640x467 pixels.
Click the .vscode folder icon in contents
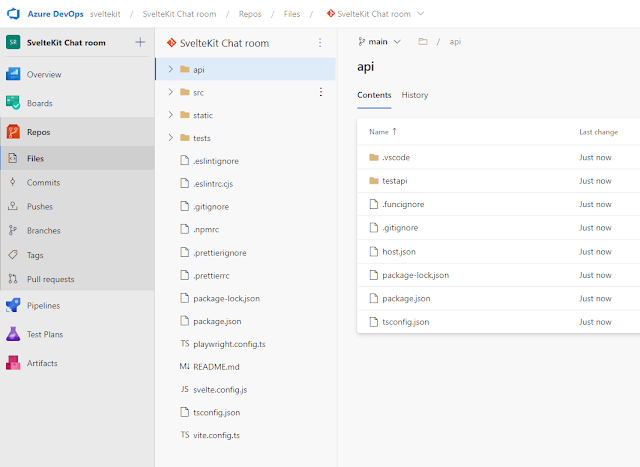point(374,157)
